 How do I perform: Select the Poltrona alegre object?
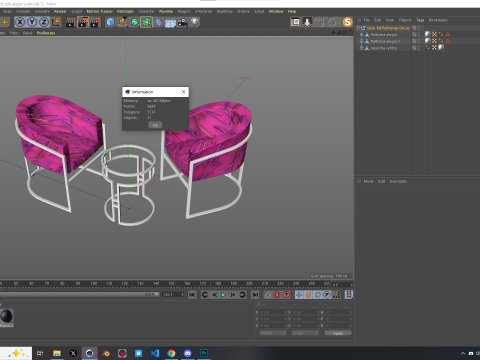(x=384, y=35)
